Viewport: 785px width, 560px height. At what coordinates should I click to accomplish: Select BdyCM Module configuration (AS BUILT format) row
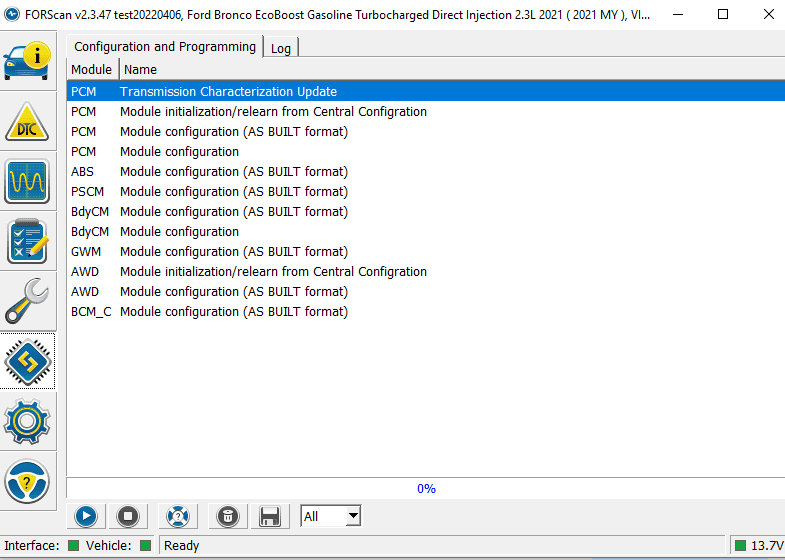pyautogui.click(x=426, y=212)
